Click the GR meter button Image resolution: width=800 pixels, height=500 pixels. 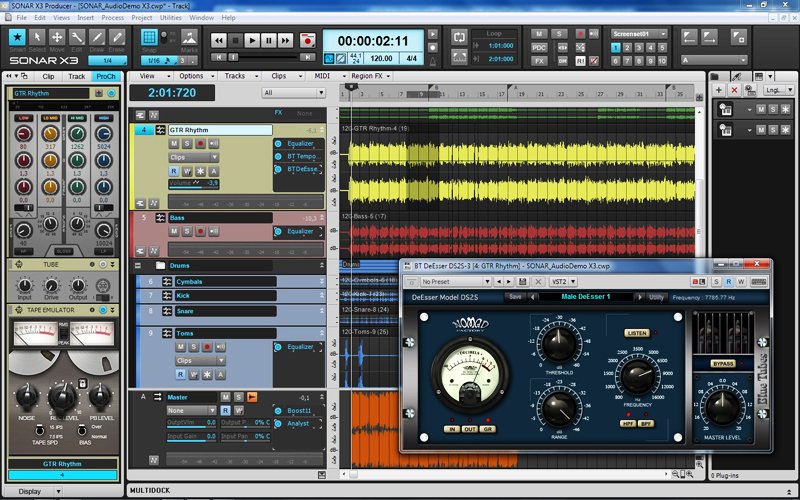click(488, 430)
